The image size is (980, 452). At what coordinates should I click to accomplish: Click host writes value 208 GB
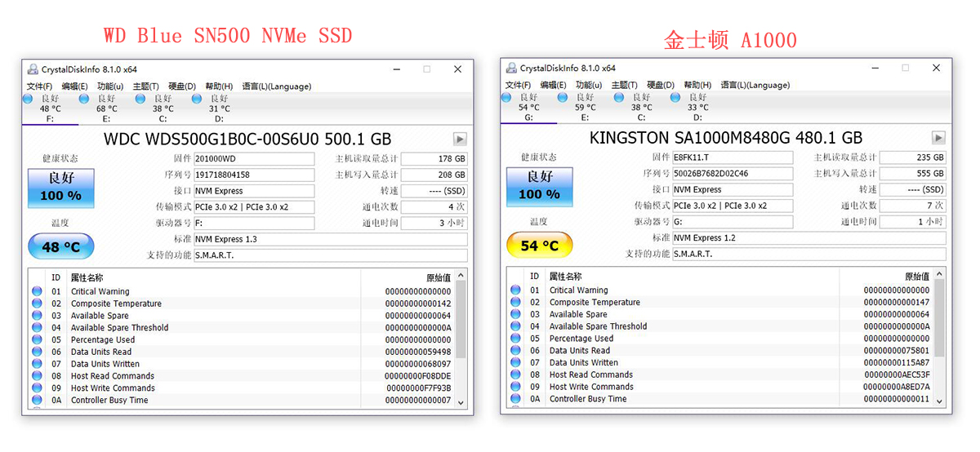click(x=434, y=175)
